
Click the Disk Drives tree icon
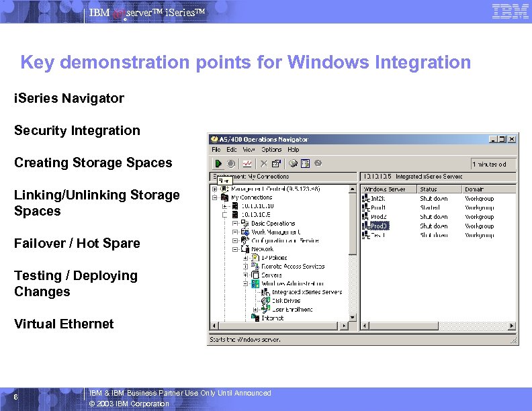[265, 300]
